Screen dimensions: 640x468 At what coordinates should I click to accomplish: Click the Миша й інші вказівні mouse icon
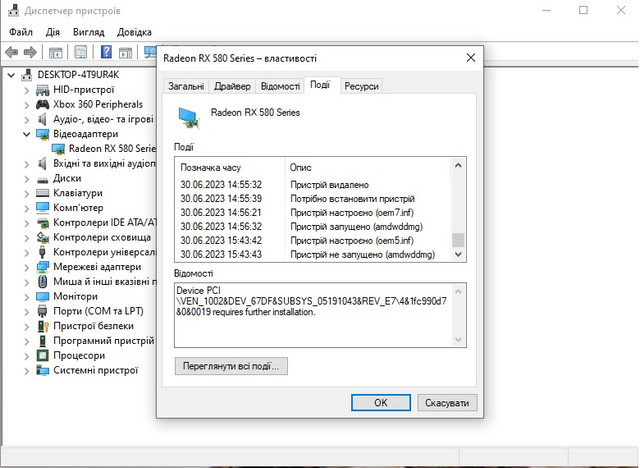[43, 282]
